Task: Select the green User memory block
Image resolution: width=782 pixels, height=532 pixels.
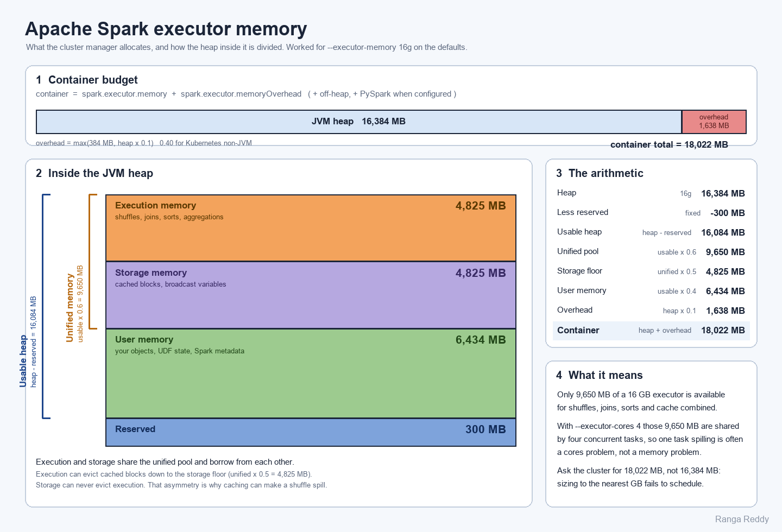Action: [x=311, y=373]
